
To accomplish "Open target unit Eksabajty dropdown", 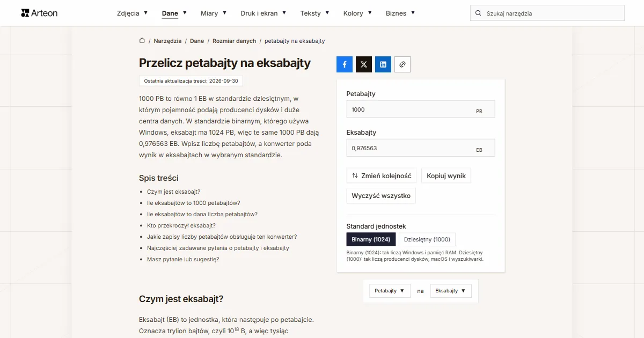I will (451, 291).
